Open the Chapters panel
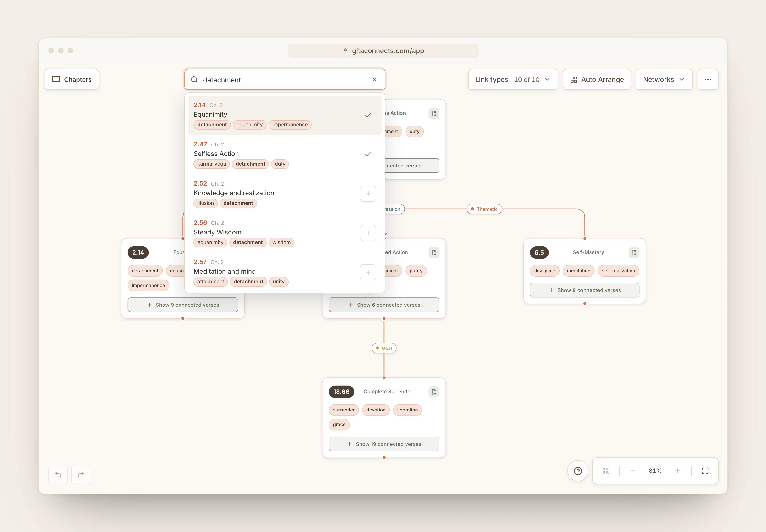The width and height of the screenshot is (766, 532). 72,79
